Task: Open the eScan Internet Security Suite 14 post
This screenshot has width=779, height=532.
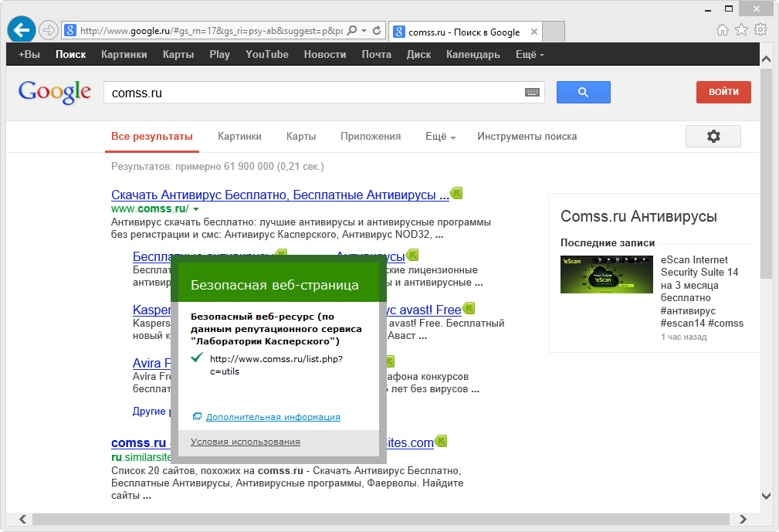Action: (702, 291)
